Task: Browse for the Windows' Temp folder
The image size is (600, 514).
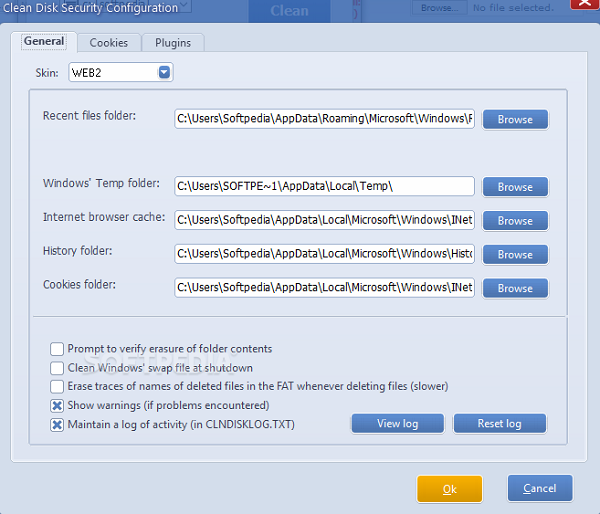Action: [515, 187]
